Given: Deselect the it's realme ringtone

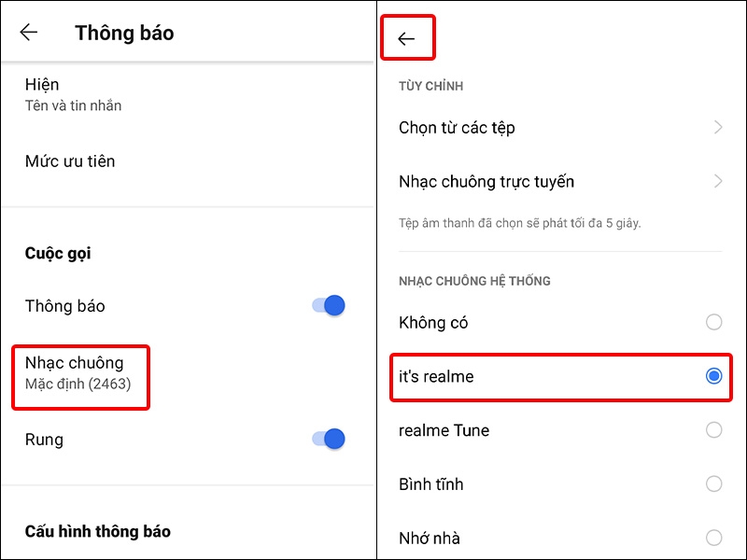Looking at the screenshot, I should click(x=712, y=377).
